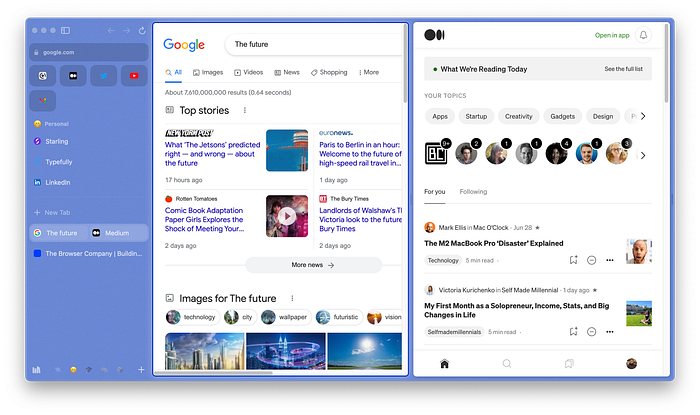Open Paper Girls Rotten Tomatoes story
The width and height of the screenshot is (700, 415).
click(x=204, y=220)
